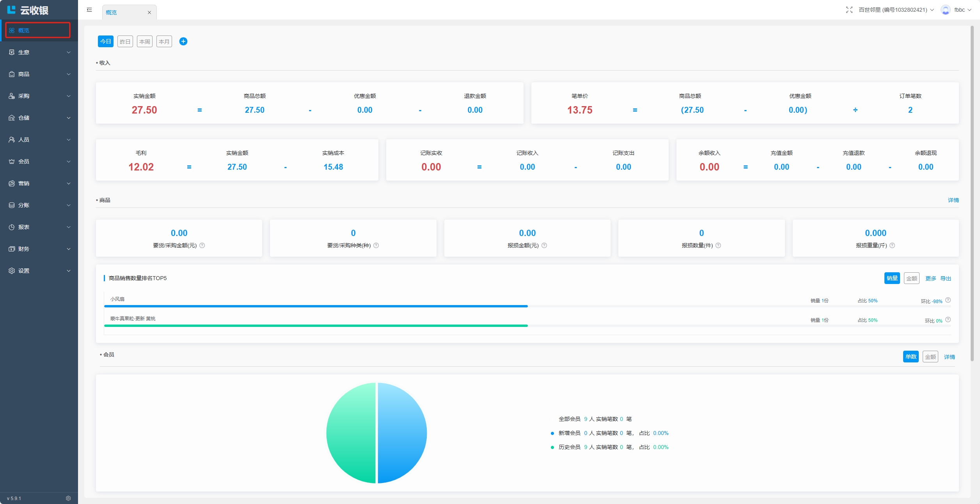Click the sidebar collapse icon
The width and height of the screenshot is (980, 504).
pos(89,10)
